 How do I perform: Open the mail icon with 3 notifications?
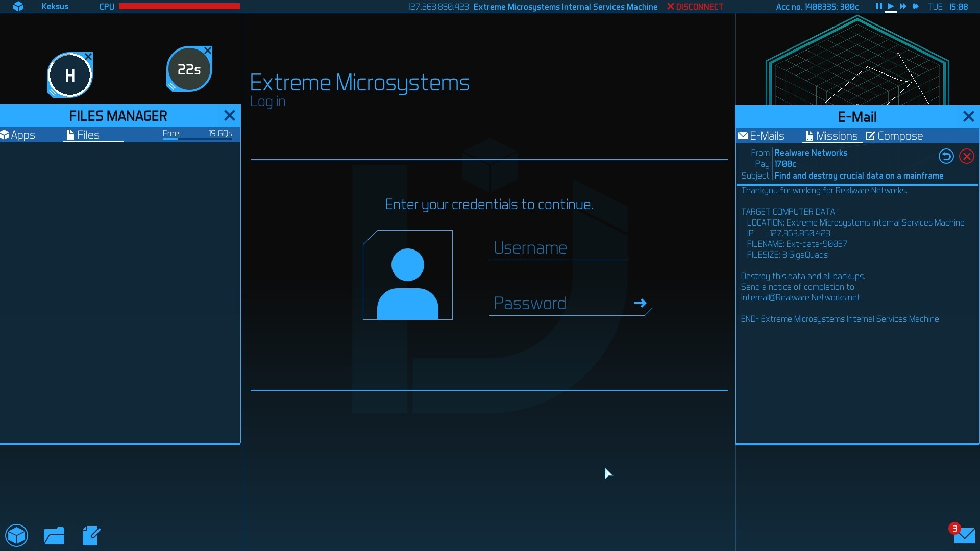(x=964, y=535)
